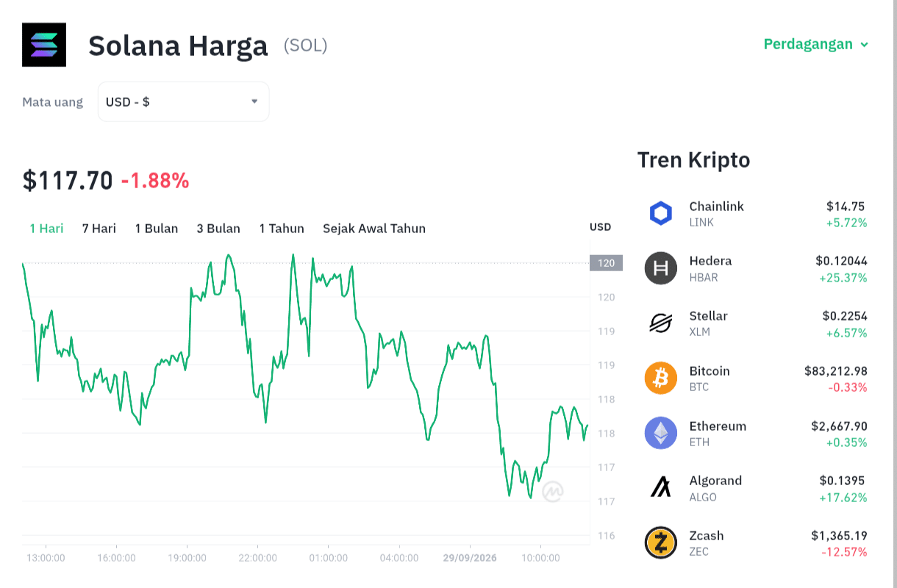Click the currency dropdown arrow
The width and height of the screenshot is (897, 588).
[254, 101]
